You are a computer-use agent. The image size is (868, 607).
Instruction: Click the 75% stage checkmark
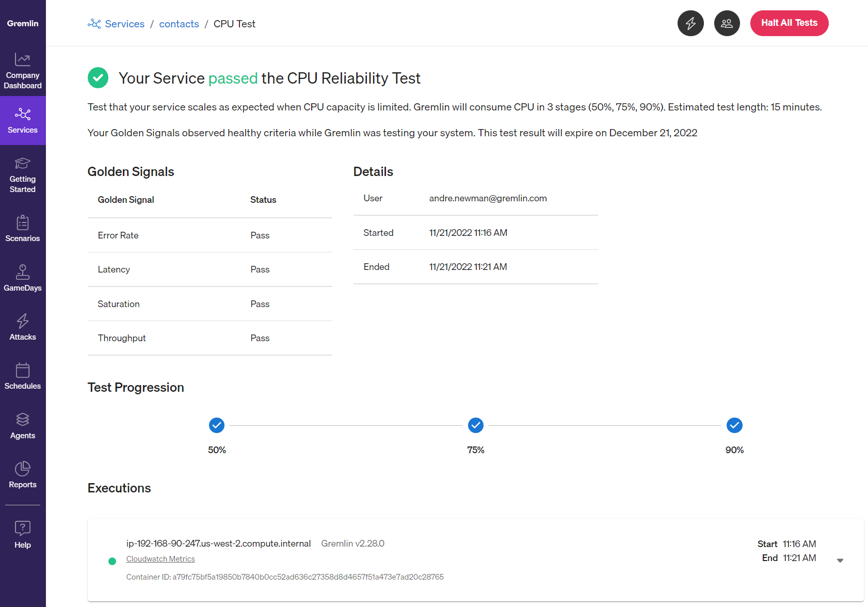(x=476, y=425)
